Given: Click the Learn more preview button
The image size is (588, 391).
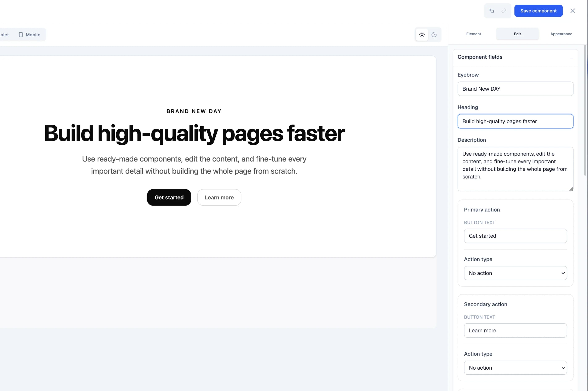Looking at the screenshot, I should pos(219,197).
